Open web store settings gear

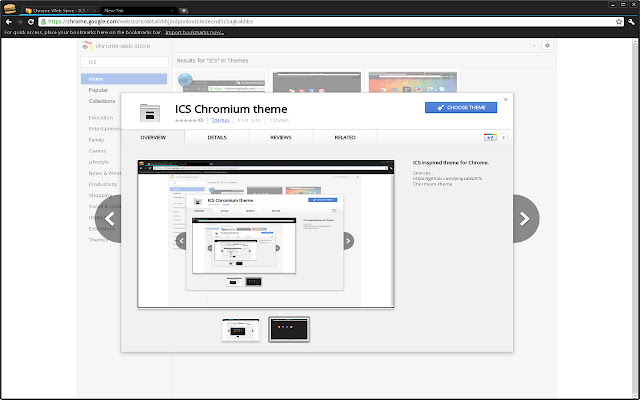click(x=547, y=46)
